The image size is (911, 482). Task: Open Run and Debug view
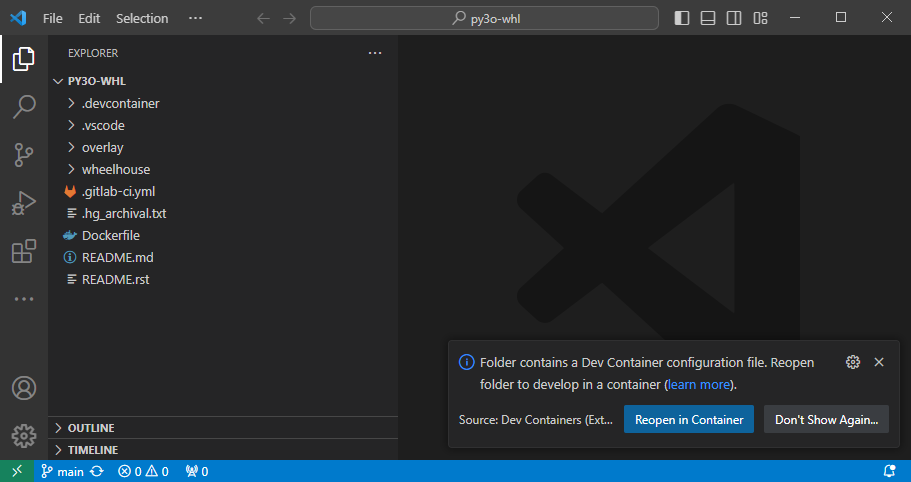tap(24, 203)
